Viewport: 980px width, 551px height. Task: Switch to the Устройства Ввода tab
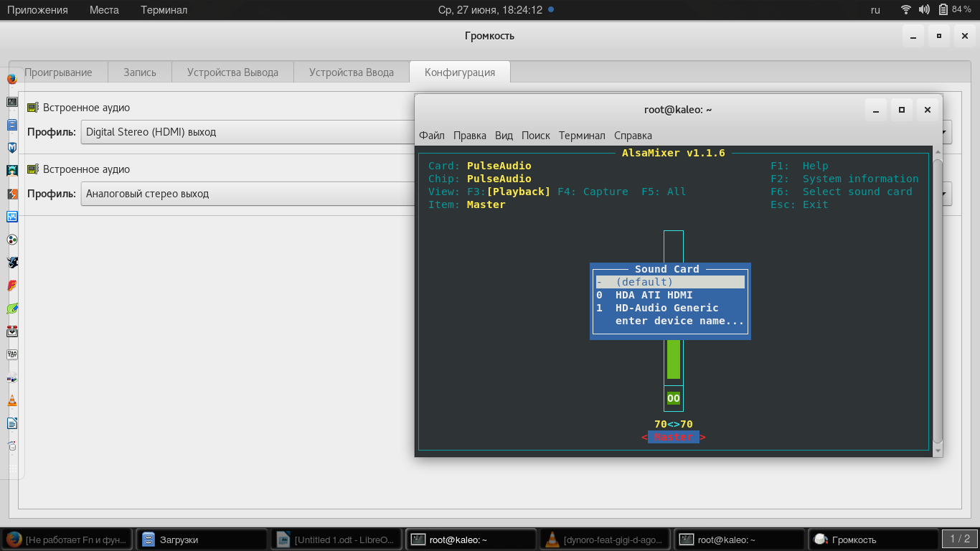coord(351,72)
